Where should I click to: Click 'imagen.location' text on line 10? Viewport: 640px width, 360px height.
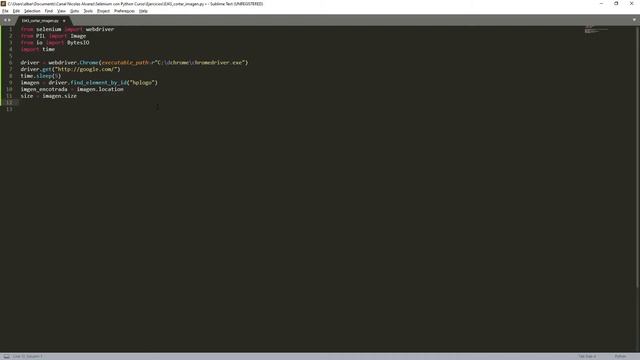pos(100,89)
